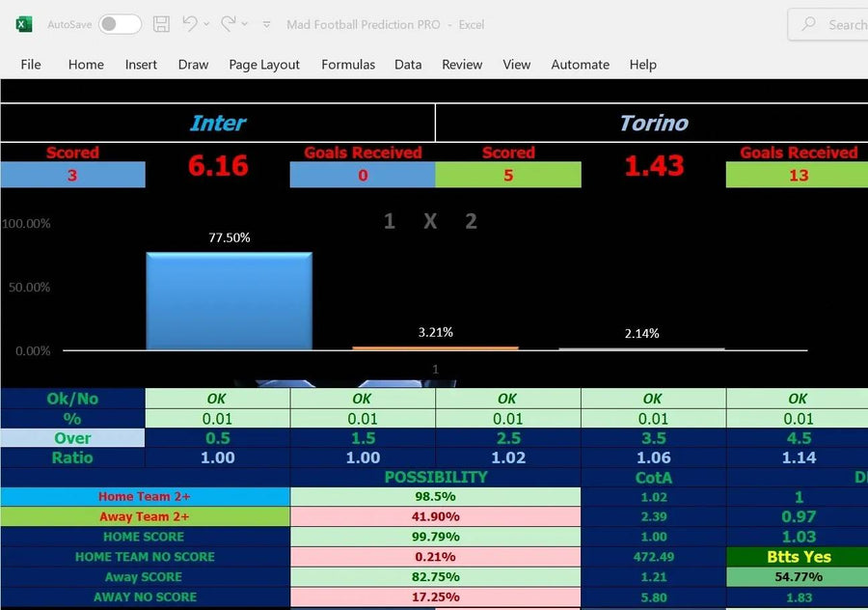Select the Inter team name cell

coord(218,124)
